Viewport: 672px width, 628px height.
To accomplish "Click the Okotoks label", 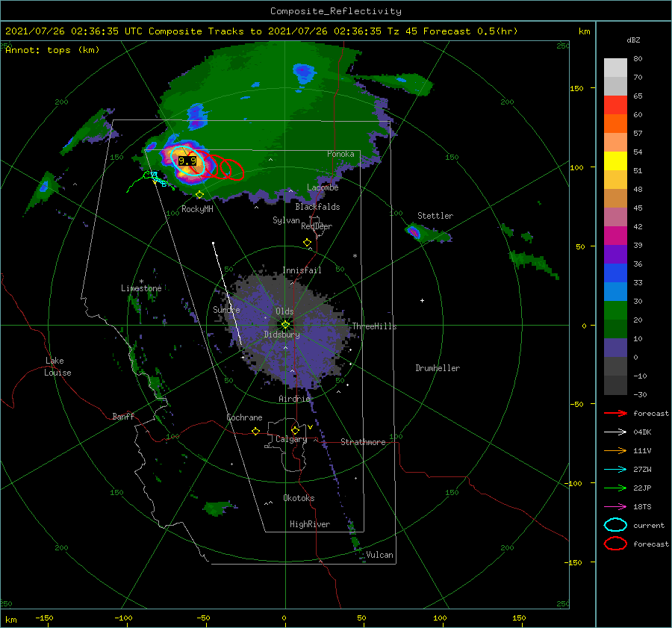I will tap(299, 498).
